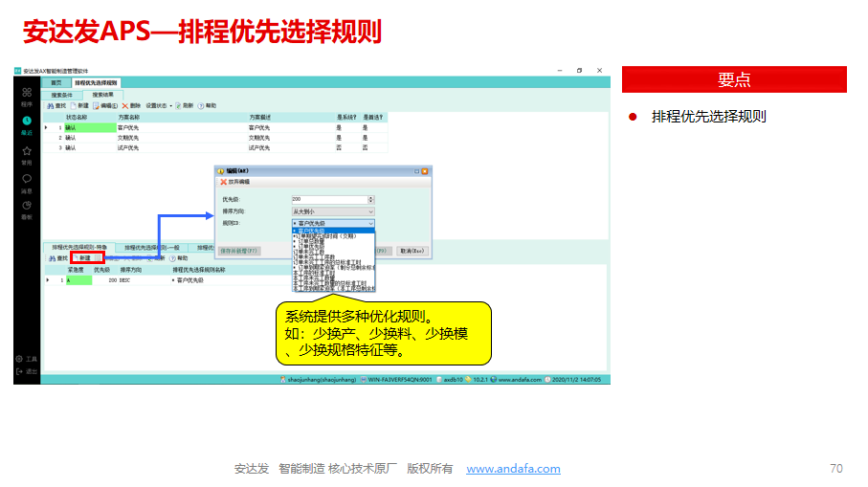Click the 优先级 spinner arrows
Image resolution: width=868 pixels, height=487 pixels.
[371, 199]
